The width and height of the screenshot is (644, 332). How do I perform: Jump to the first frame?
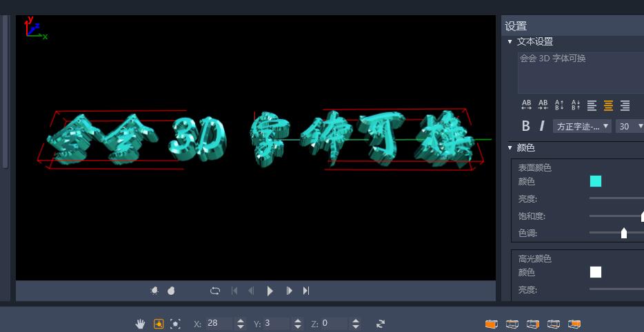tap(234, 291)
